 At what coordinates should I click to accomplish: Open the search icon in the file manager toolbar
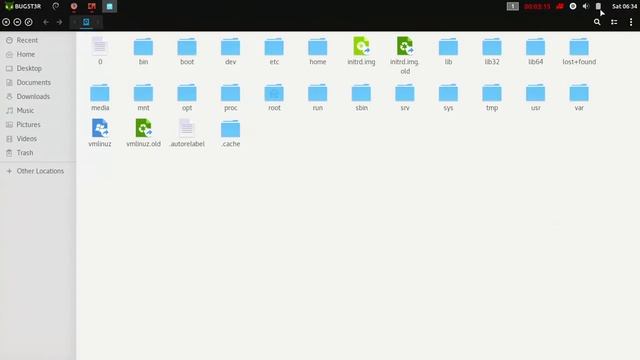597,22
